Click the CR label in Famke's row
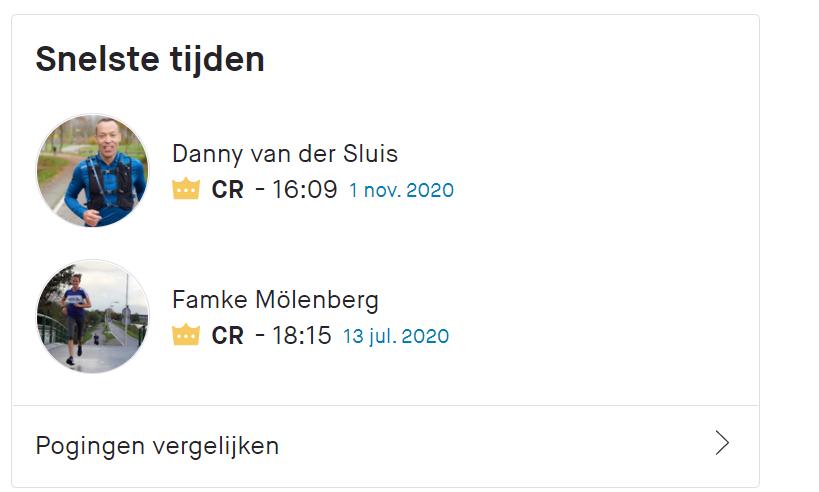 pos(228,336)
